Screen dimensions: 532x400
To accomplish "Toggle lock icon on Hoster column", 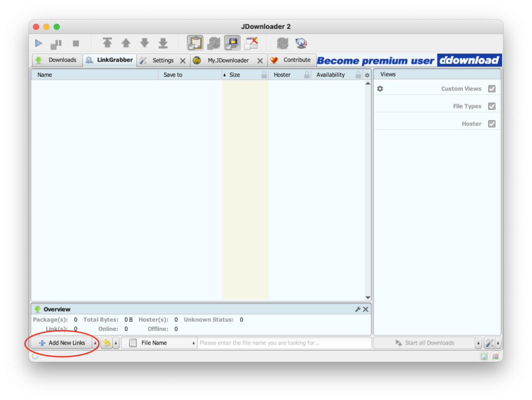I will (x=307, y=75).
